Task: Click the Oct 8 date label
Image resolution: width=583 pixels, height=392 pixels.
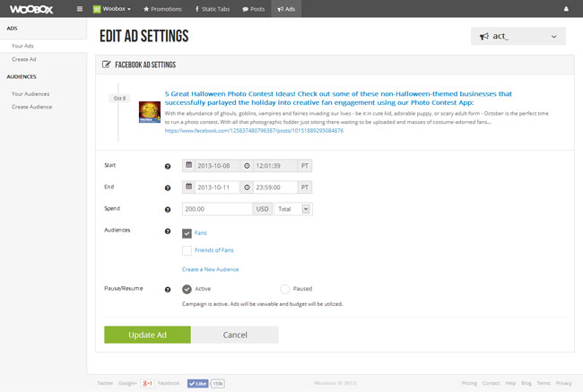Action: [119, 98]
